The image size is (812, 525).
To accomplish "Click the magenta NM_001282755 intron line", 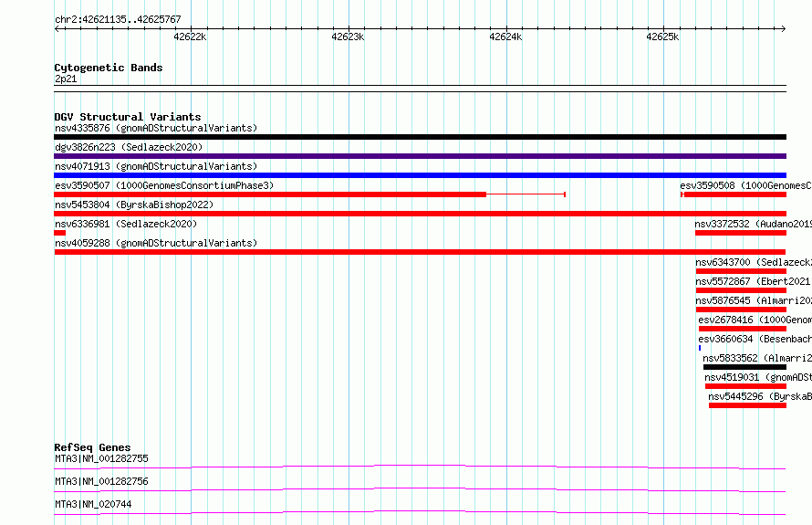I will point(420,466).
